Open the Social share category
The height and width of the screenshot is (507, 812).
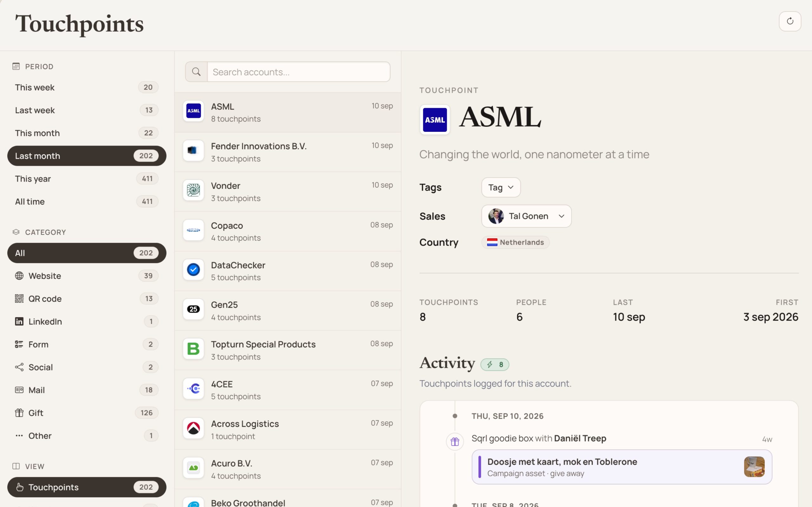pyautogui.click(x=87, y=367)
